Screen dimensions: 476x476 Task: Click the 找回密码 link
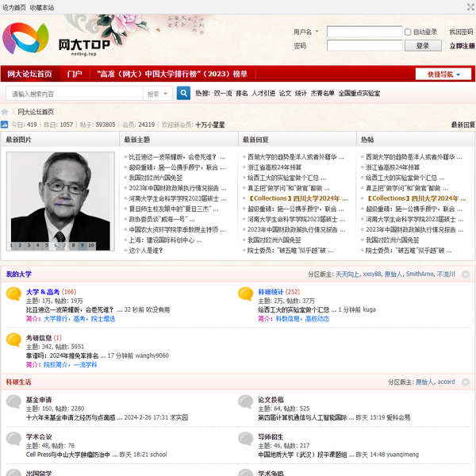pyautogui.click(x=461, y=33)
